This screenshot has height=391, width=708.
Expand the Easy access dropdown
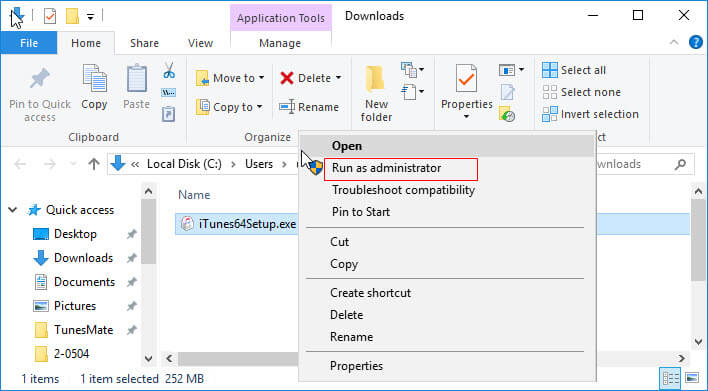coord(412,92)
